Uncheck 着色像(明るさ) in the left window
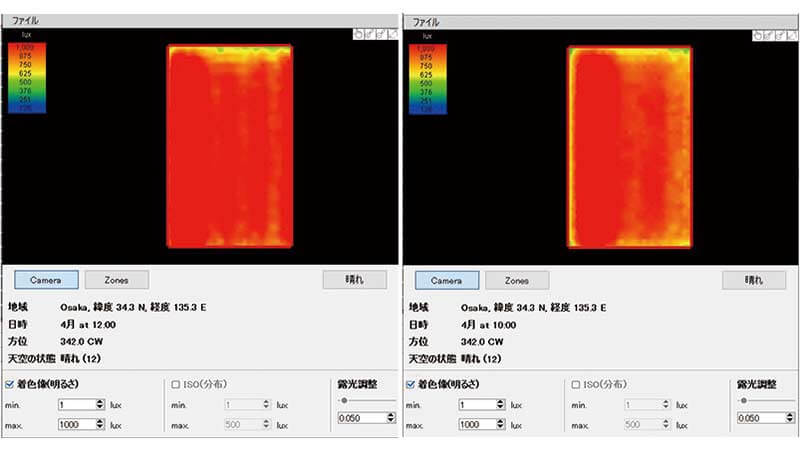Screen dimensions: 800x450 point(11,384)
